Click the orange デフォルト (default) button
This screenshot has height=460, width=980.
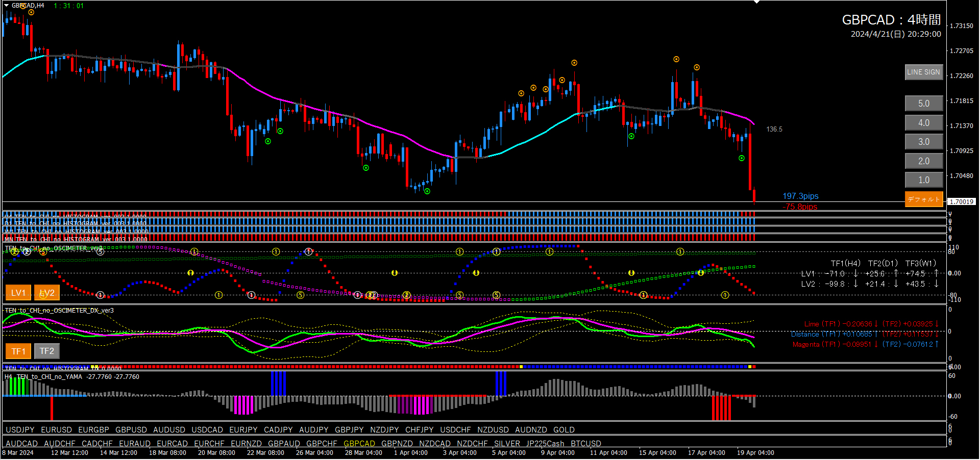(x=923, y=199)
